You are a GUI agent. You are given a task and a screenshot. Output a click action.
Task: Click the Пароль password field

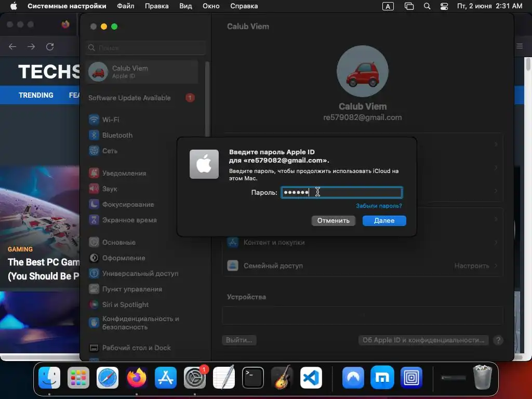[x=342, y=192]
